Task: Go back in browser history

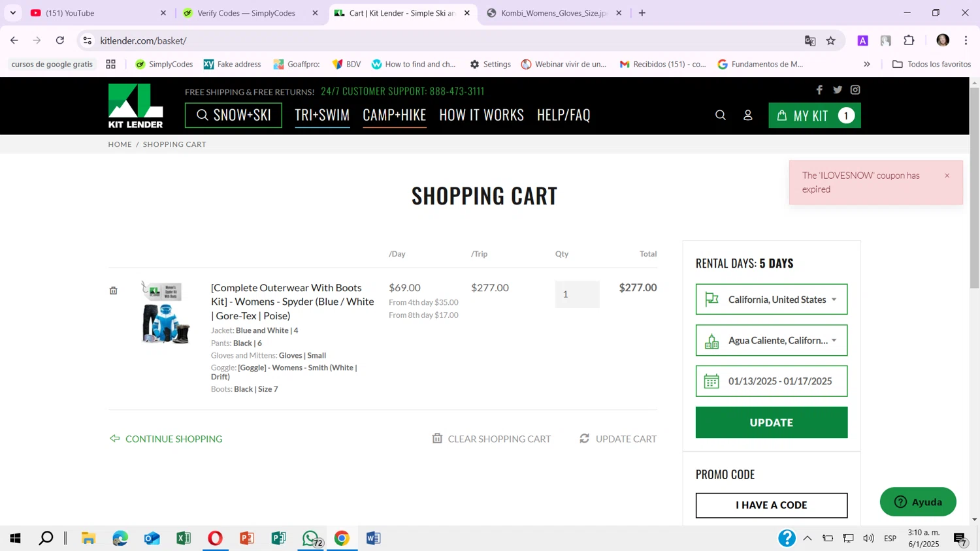Action: [14, 40]
